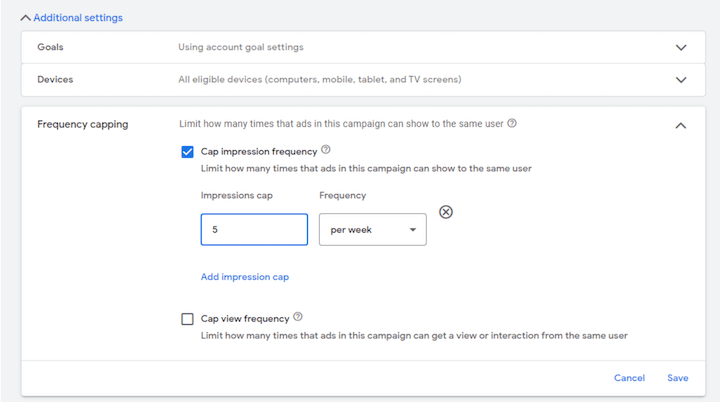The width and height of the screenshot is (720, 402).
Task: Open the per week frequency dropdown
Action: [x=372, y=229]
